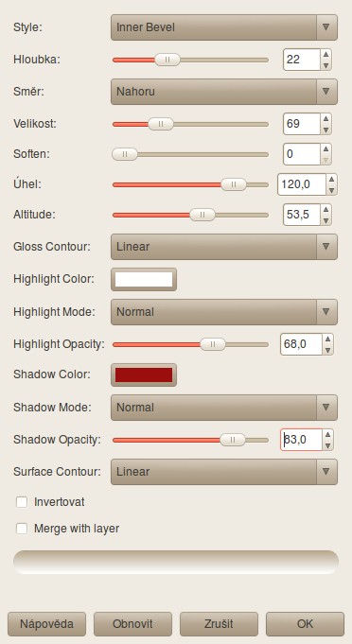Enable the Invertovat checkbox

[22, 502]
